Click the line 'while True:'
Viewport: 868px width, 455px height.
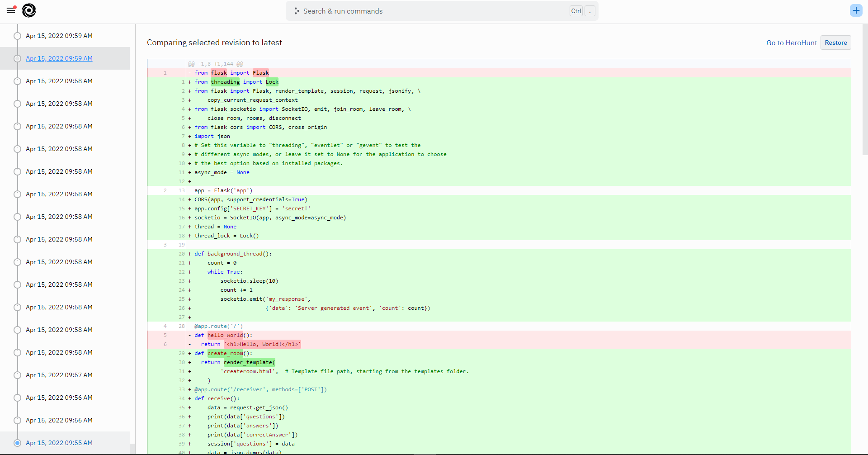[x=499, y=272]
